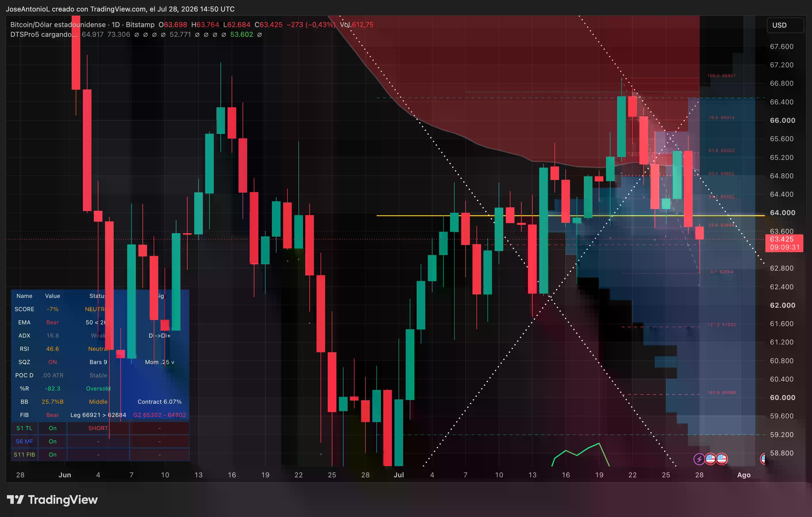Viewport: 812px width, 517px height.
Task: Click the SCORE row name in the table
Action: 24,309
